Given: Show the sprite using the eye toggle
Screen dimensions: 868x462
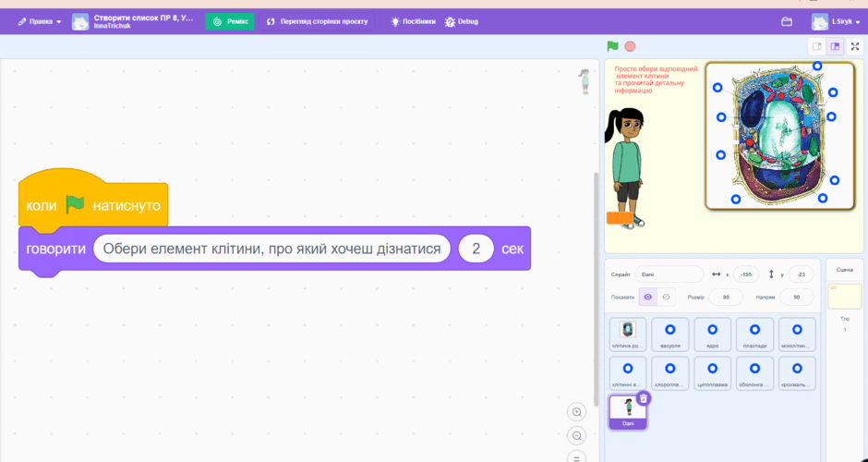Looking at the screenshot, I should coord(647,297).
